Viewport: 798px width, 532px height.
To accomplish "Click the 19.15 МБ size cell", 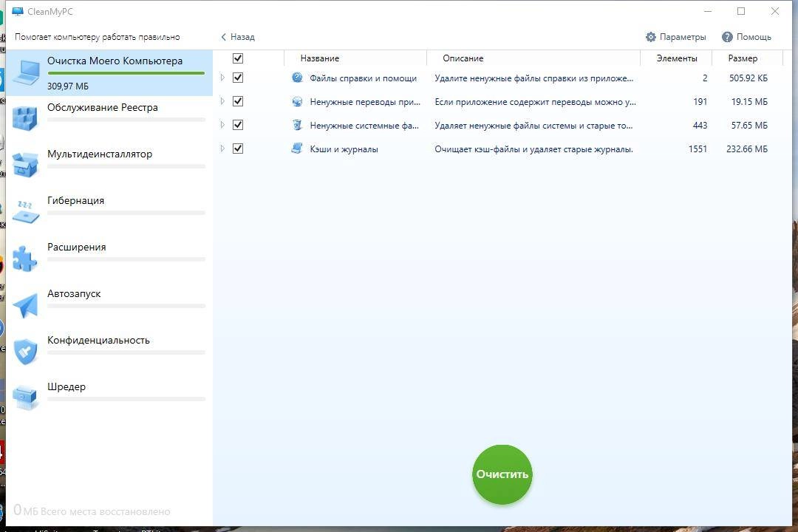I will (x=749, y=101).
